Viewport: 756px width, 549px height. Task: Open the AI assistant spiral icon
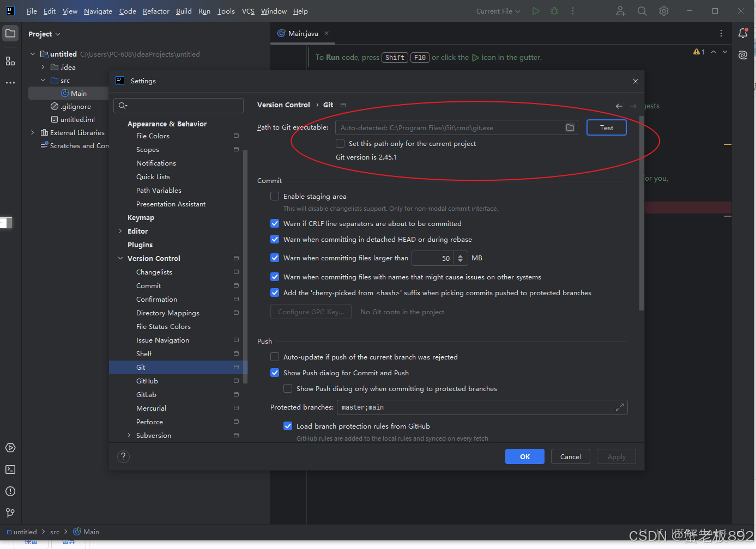click(x=743, y=55)
